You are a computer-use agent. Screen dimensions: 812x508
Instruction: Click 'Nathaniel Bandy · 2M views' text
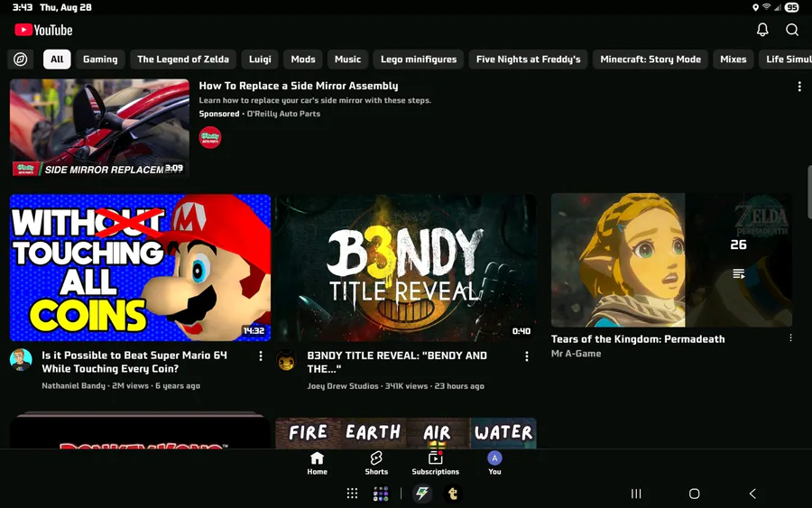(x=121, y=386)
